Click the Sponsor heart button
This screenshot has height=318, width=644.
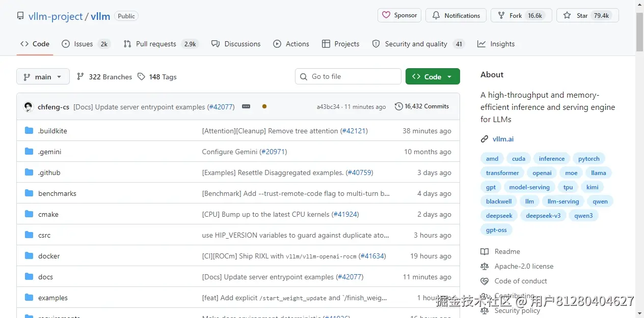399,15
